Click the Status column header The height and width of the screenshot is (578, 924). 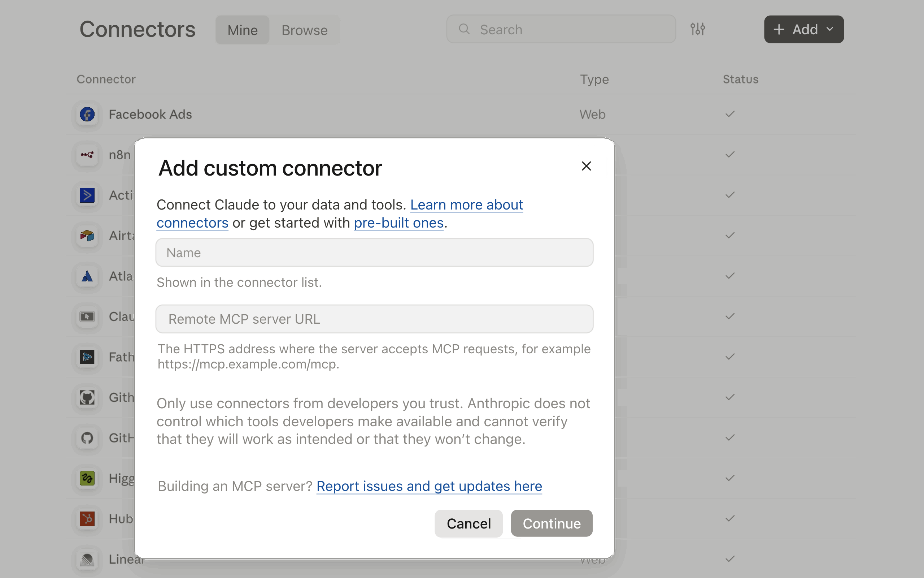coord(740,79)
